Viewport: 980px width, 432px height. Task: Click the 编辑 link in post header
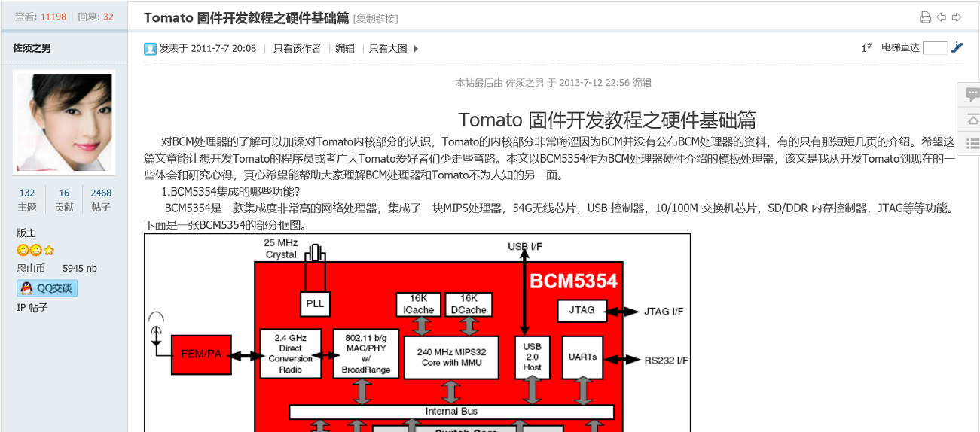[345, 48]
